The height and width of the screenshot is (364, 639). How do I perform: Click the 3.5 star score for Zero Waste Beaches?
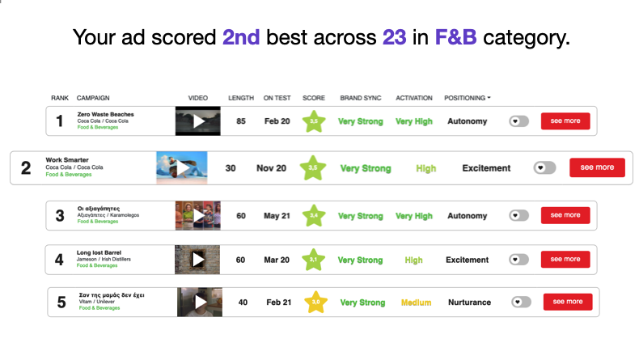pyautogui.click(x=314, y=121)
